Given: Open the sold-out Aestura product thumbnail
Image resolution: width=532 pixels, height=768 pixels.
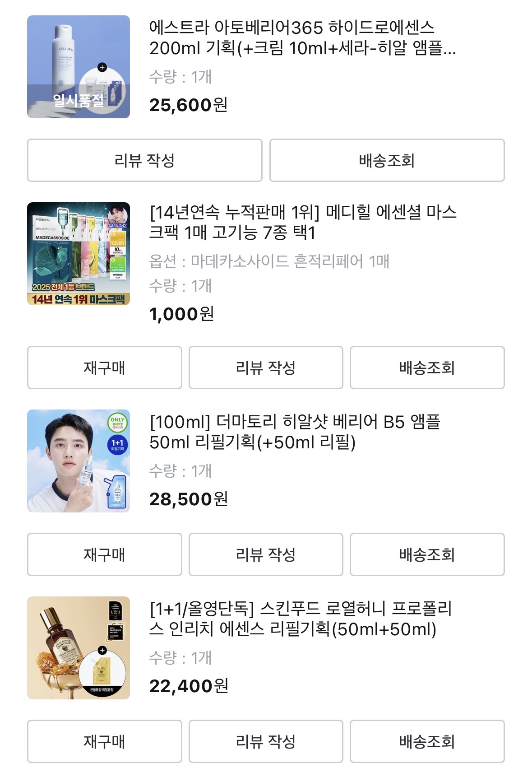Looking at the screenshot, I should coord(79,67).
